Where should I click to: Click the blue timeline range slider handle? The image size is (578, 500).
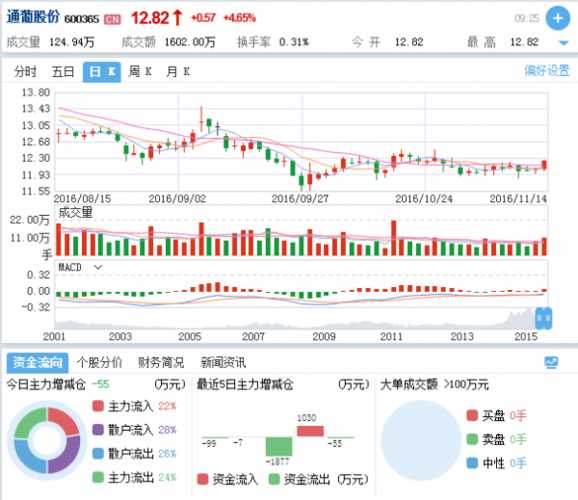coord(543,318)
